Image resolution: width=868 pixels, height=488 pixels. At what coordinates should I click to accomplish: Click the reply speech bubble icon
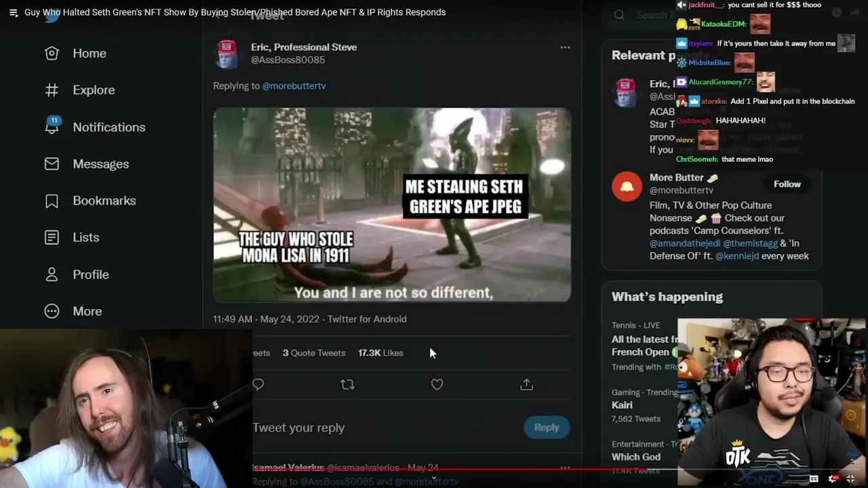point(258,384)
